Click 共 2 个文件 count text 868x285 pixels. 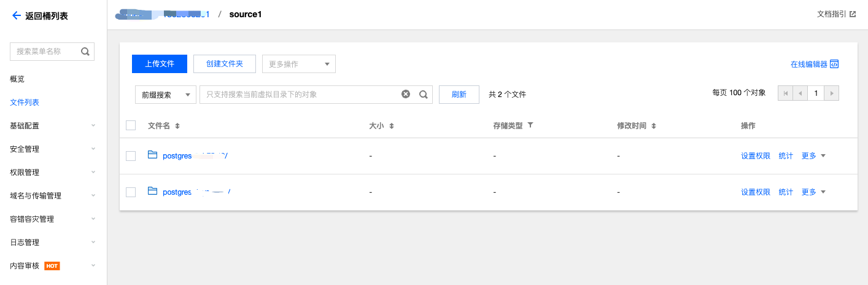point(507,95)
